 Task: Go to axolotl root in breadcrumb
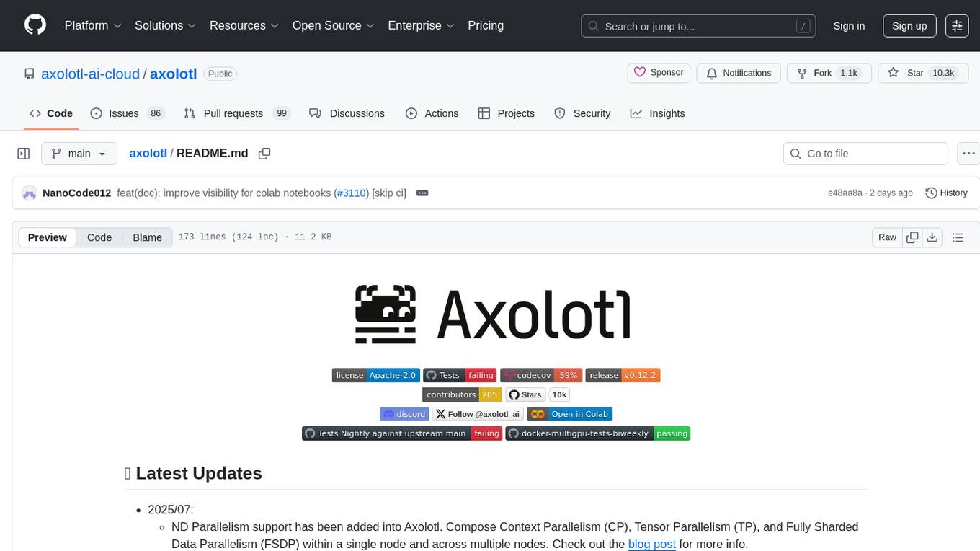coord(148,153)
